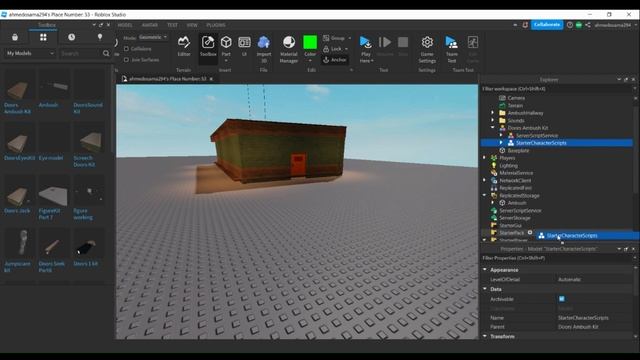Open the UI editor tool

tap(244, 46)
